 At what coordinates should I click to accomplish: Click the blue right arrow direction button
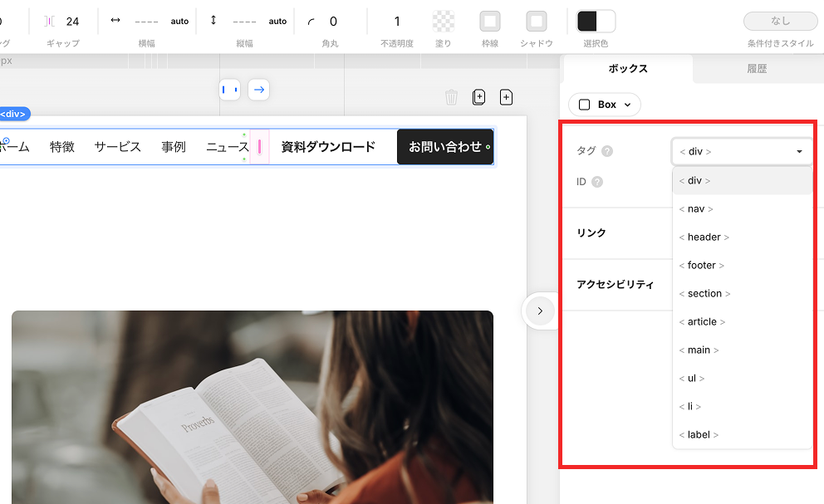tap(258, 90)
